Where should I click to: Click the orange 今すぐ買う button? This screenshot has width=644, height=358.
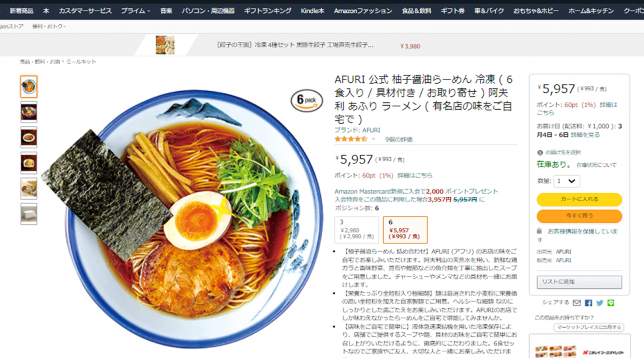579,216
